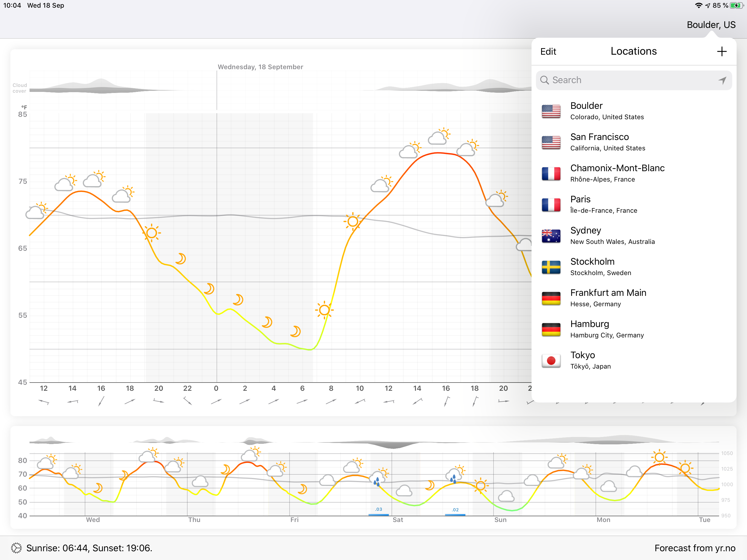This screenshot has height=560, width=747.
Task: Choose Frankfurt am Main location
Action: tap(608, 298)
